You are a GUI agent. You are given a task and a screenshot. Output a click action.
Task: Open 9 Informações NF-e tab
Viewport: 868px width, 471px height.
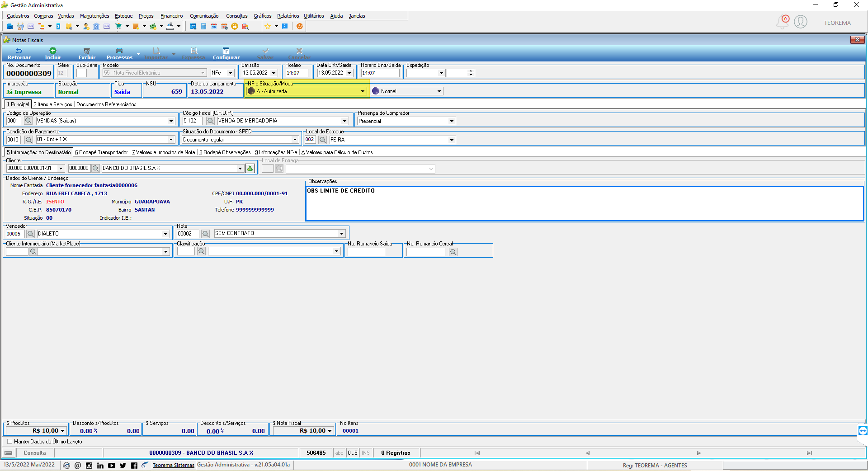pyautogui.click(x=276, y=152)
